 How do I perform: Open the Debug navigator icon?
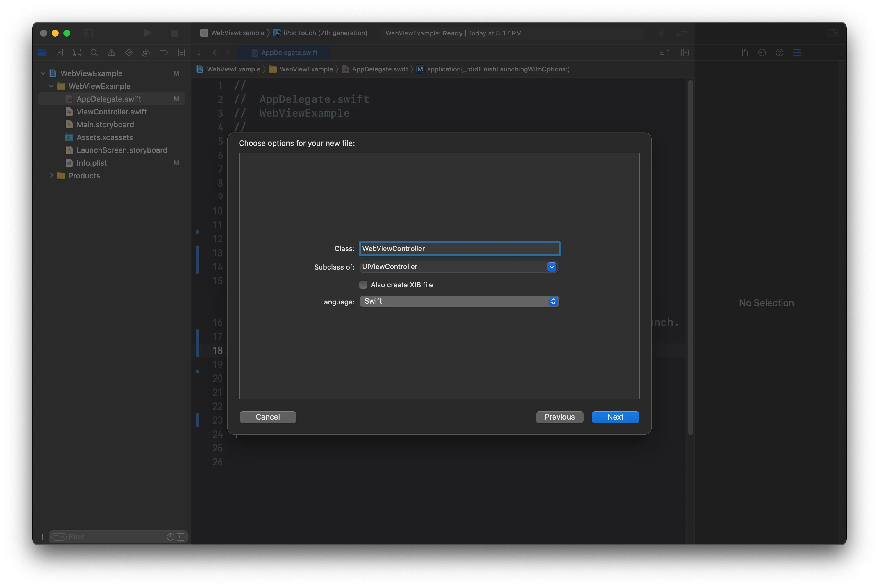pos(146,53)
